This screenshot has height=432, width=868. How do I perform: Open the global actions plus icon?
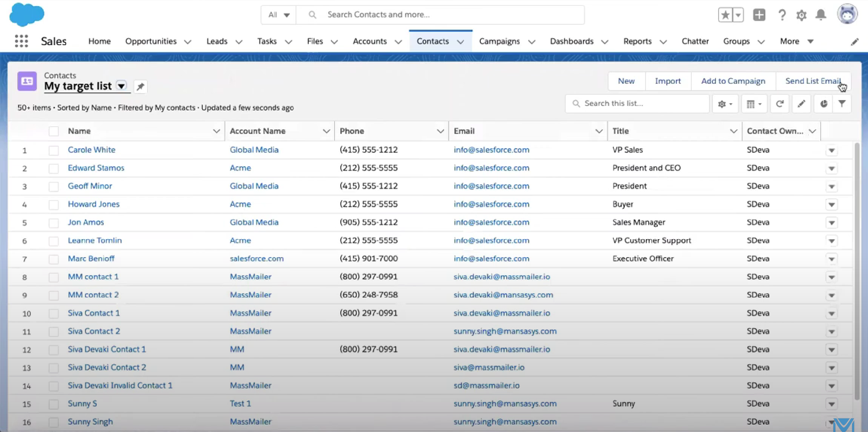tap(759, 15)
